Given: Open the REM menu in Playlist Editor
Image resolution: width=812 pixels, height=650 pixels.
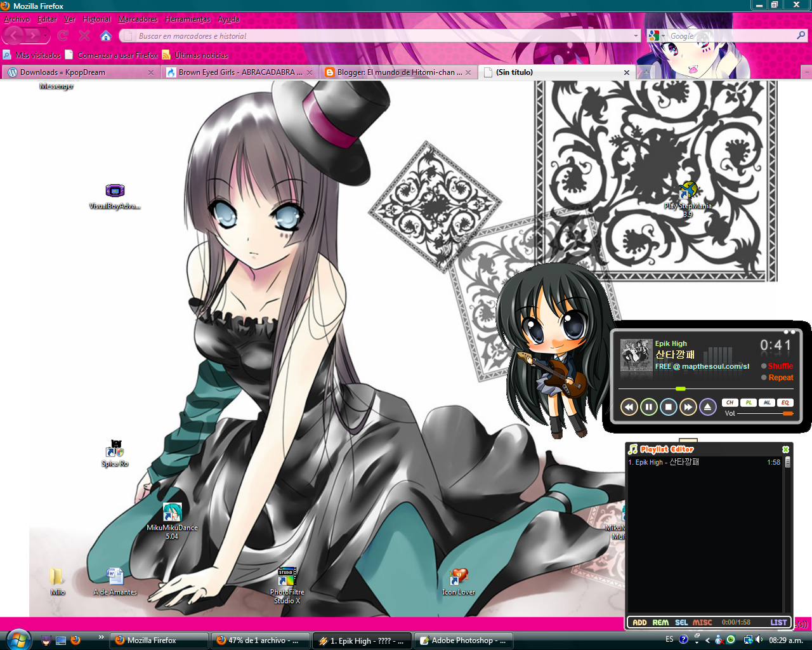Looking at the screenshot, I should click(x=660, y=623).
